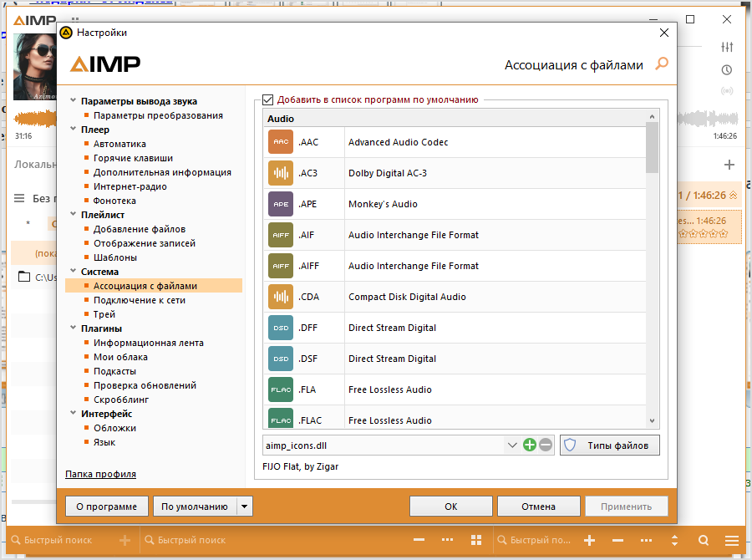Click the add plus icon in right bottom bar
The width and height of the screenshot is (752, 560).
pyautogui.click(x=589, y=540)
